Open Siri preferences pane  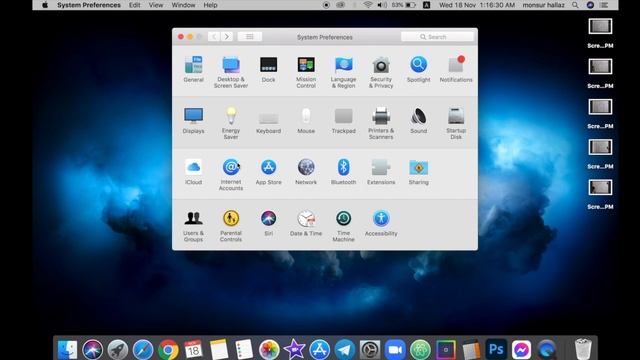pyautogui.click(x=269, y=223)
